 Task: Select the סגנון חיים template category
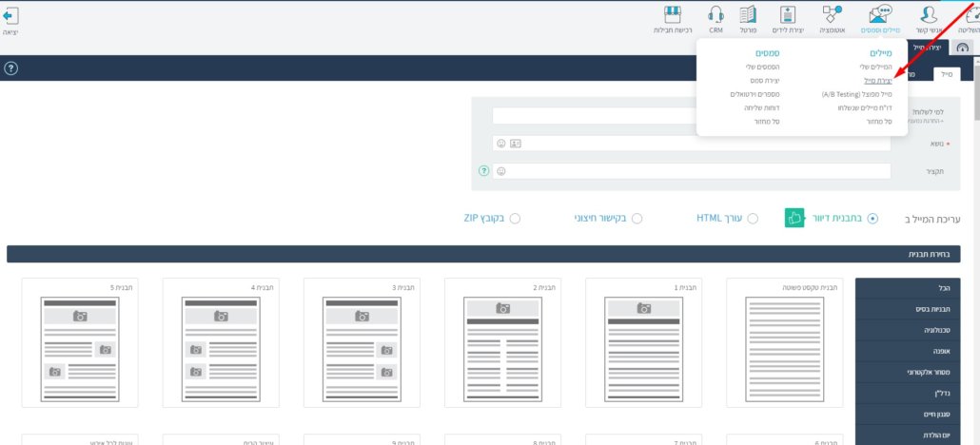pos(908,414)
